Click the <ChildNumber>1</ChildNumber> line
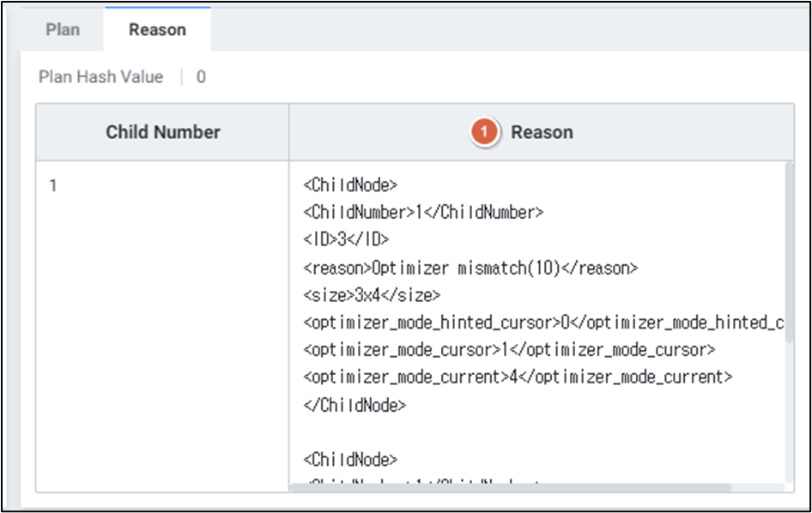Image resolution: width=812 pixels, height=513 pixels. [x=423, y=212]
